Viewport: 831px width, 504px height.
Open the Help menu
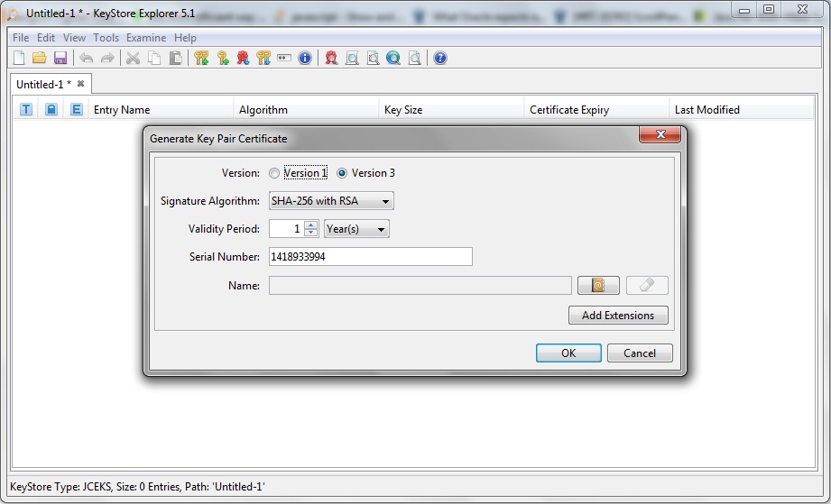pyautogui.click(x=185, y=38)
